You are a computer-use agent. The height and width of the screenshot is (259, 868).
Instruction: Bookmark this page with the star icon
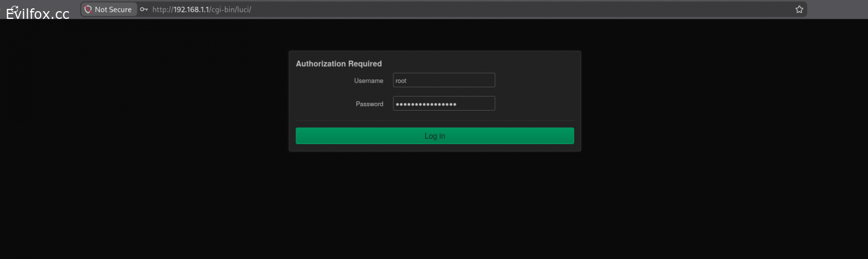tap(799, 9)
